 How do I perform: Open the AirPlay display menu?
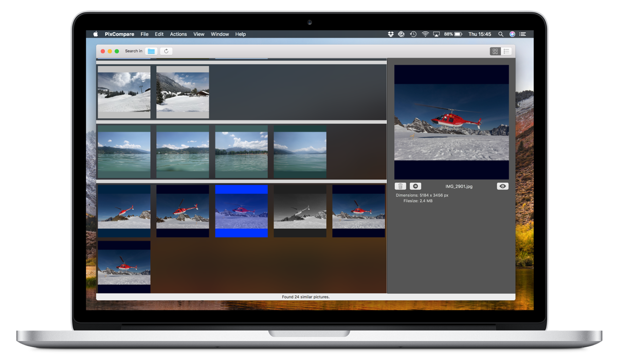coord(437,34)
